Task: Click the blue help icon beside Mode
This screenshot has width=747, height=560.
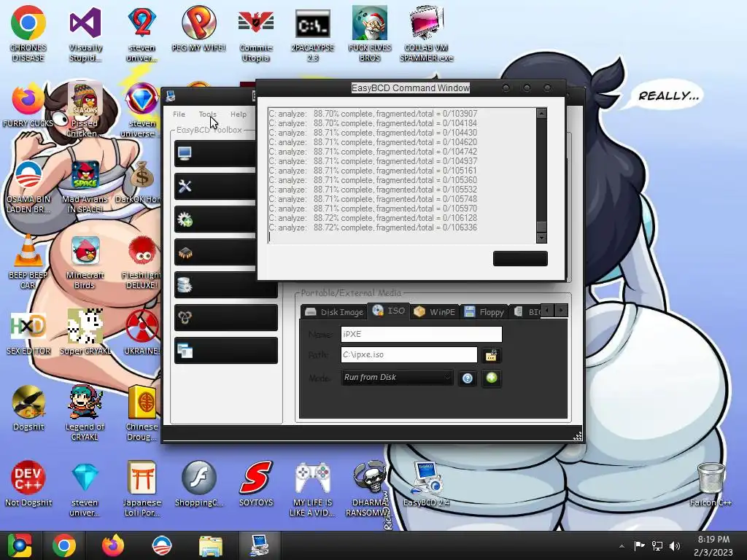Action: coord(468,378)
